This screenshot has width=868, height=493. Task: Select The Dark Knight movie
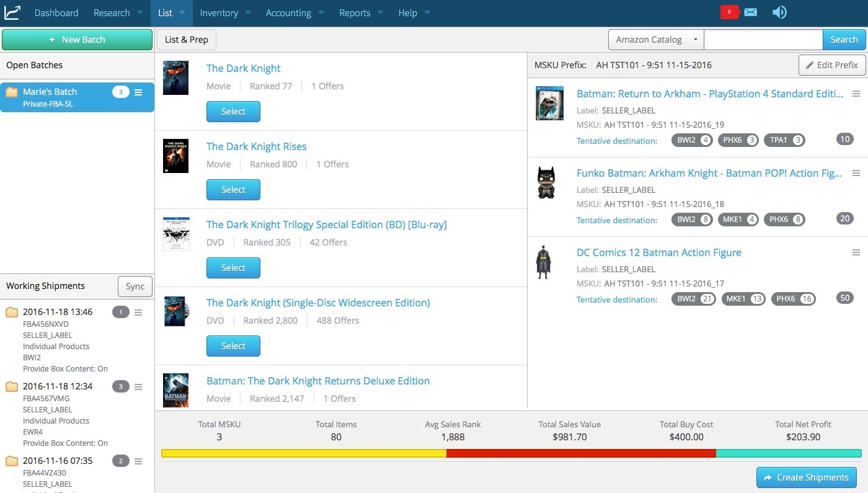233,112
